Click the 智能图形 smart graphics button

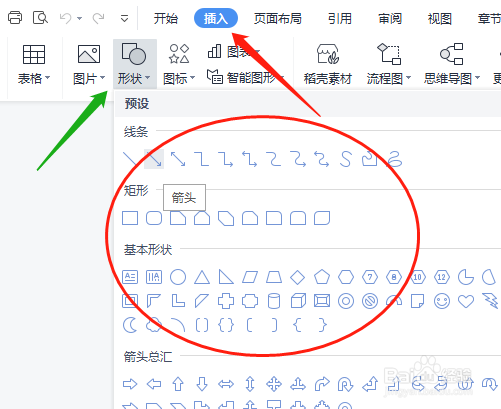(244, 77)
